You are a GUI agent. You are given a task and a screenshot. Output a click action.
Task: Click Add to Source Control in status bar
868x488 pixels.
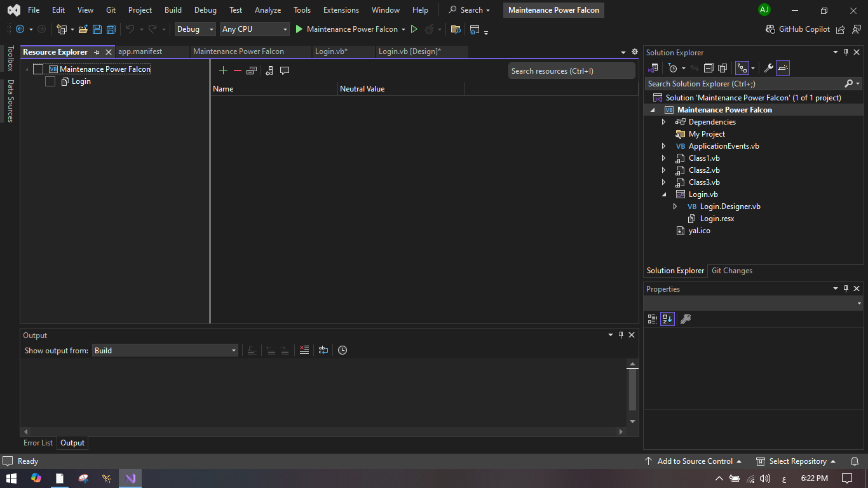694,461
